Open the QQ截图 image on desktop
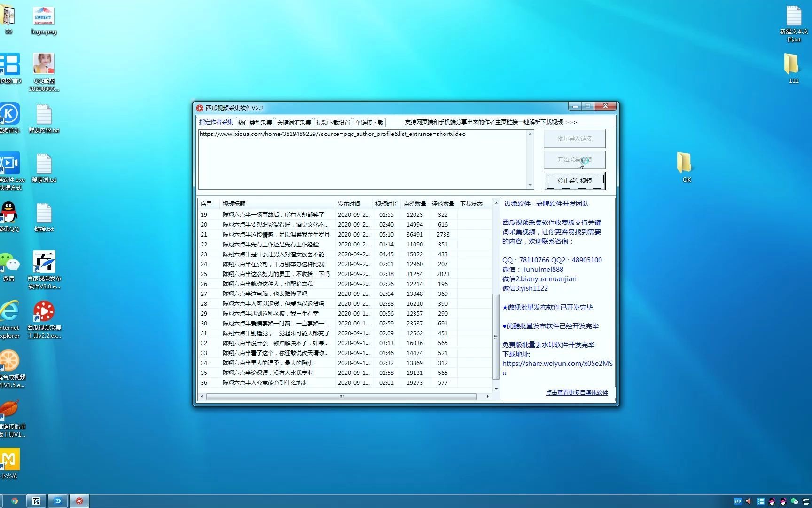Screen dimensions: 812x508 coord(44,72)
